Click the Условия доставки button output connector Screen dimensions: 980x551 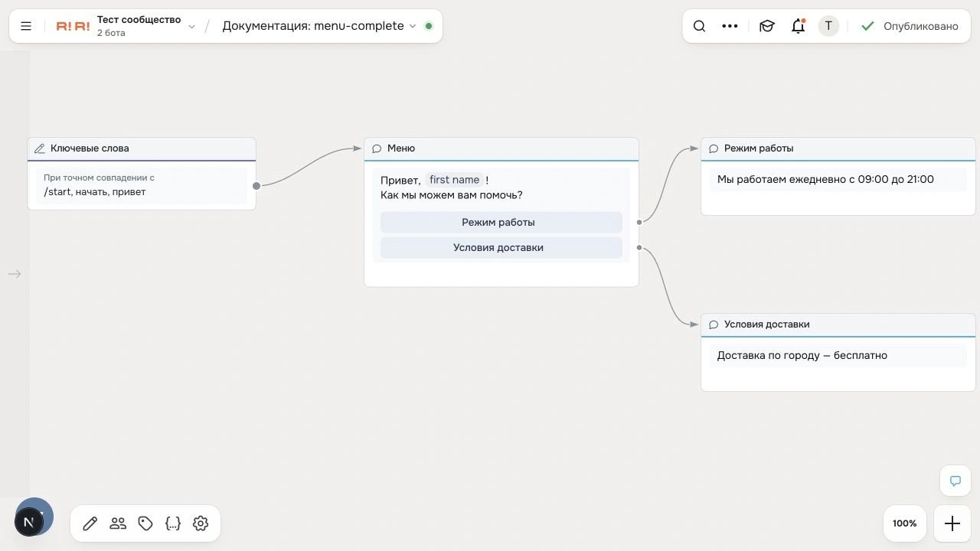639,247
